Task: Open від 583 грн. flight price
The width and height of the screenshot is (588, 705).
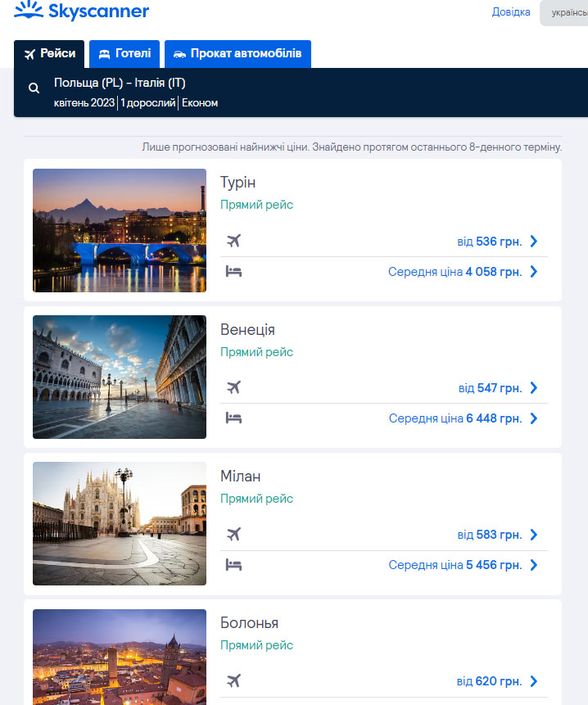Action: (490, 535)
